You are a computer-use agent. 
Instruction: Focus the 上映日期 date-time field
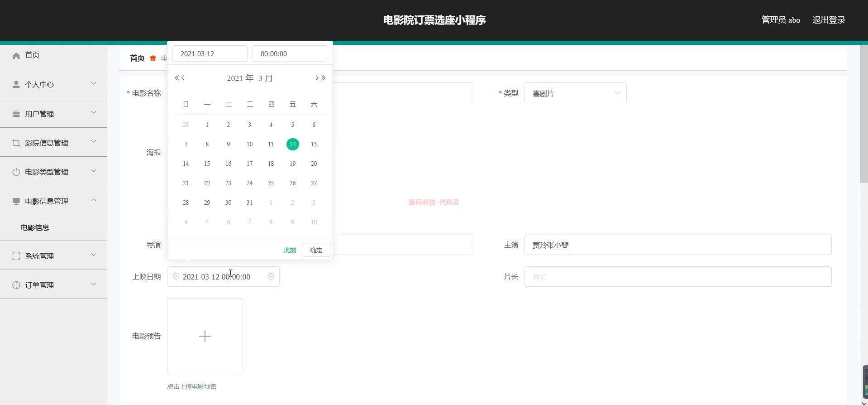click(x=223, y=276)
